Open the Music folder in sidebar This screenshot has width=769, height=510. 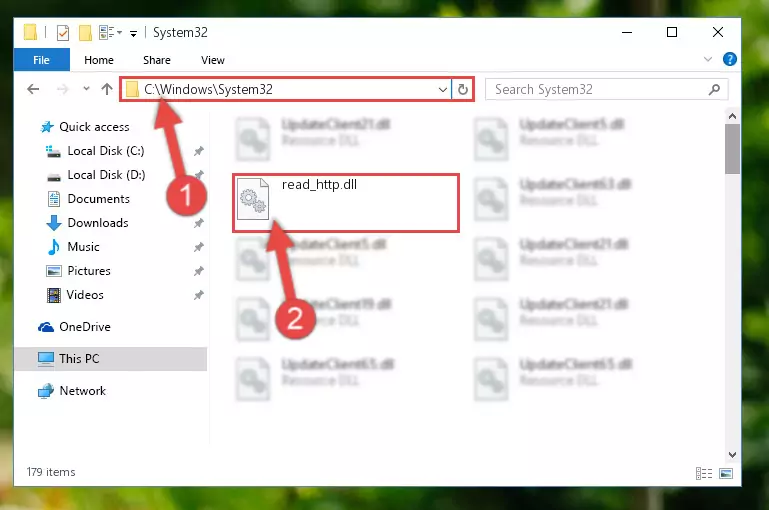[x=83, y=247]
